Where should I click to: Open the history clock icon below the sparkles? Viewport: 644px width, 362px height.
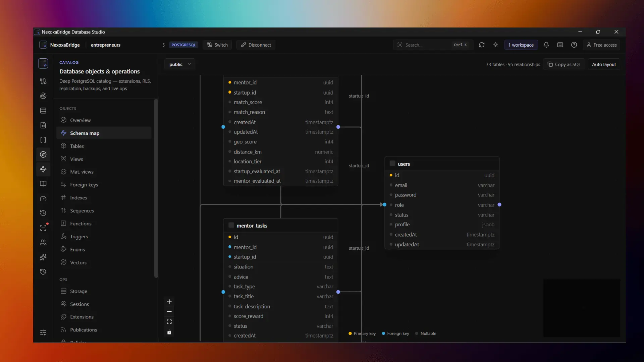43,272
